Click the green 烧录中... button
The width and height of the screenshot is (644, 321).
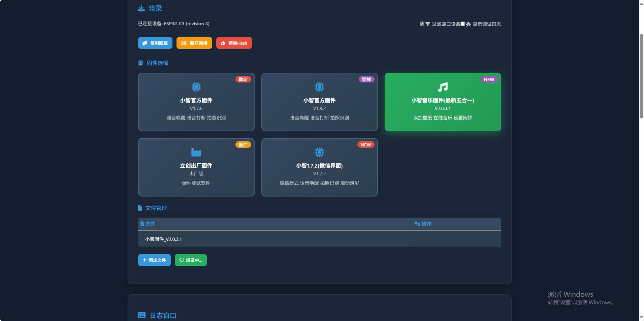191,260
